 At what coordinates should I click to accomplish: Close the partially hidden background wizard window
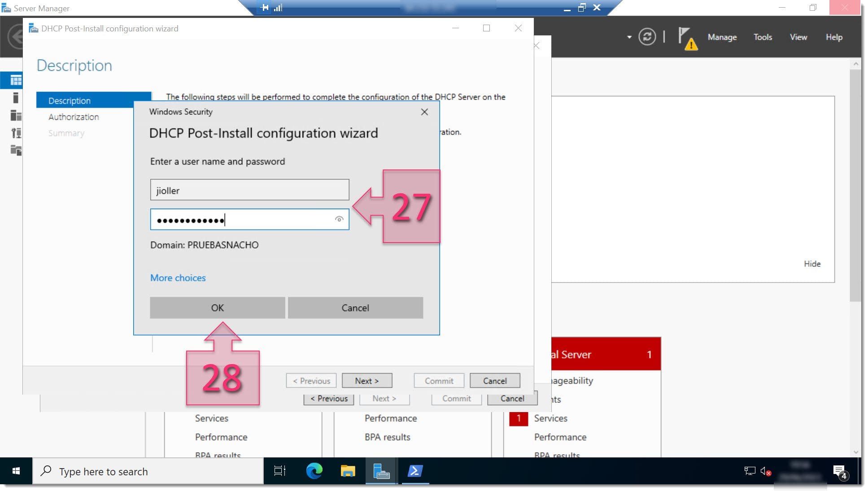[x=537, y=46]
